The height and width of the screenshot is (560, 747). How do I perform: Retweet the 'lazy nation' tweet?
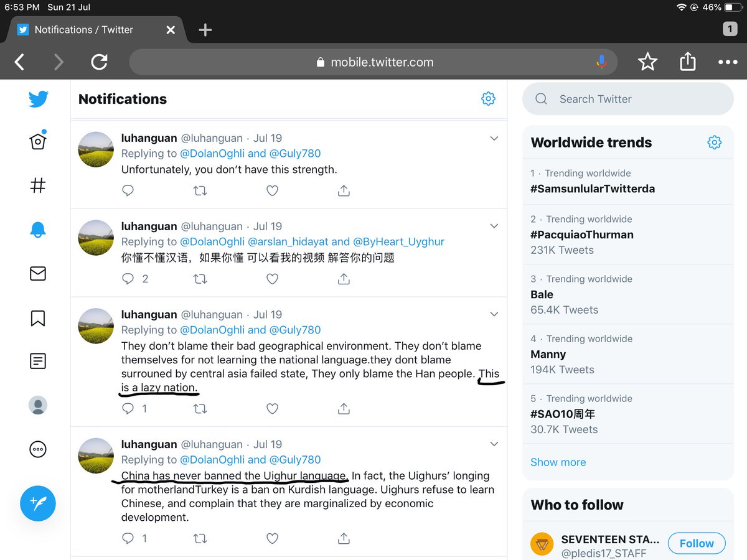pos(200,408)
